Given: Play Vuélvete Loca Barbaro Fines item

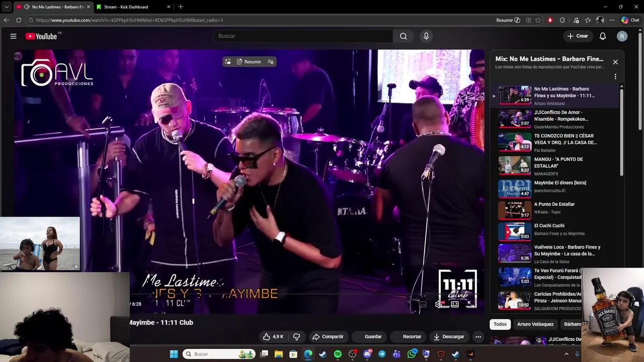Looking at the screenshot, I should pyautogui.click(x=554, y=254).
